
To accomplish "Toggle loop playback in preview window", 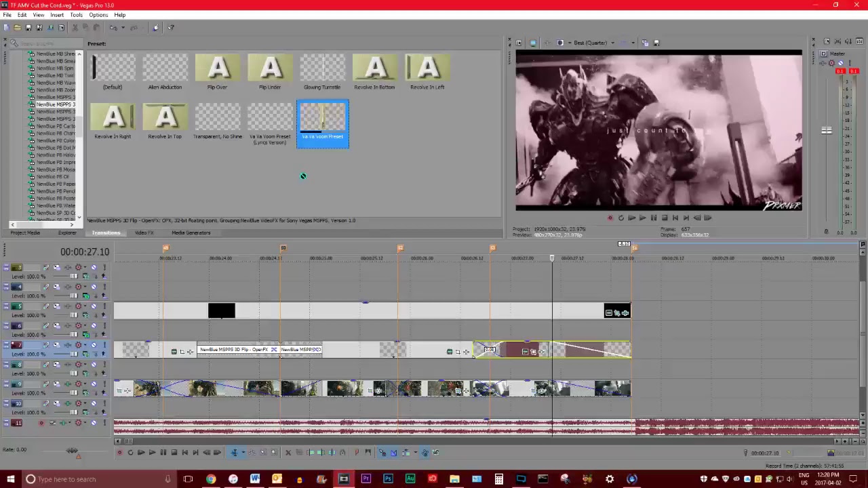I will (620, 218).
